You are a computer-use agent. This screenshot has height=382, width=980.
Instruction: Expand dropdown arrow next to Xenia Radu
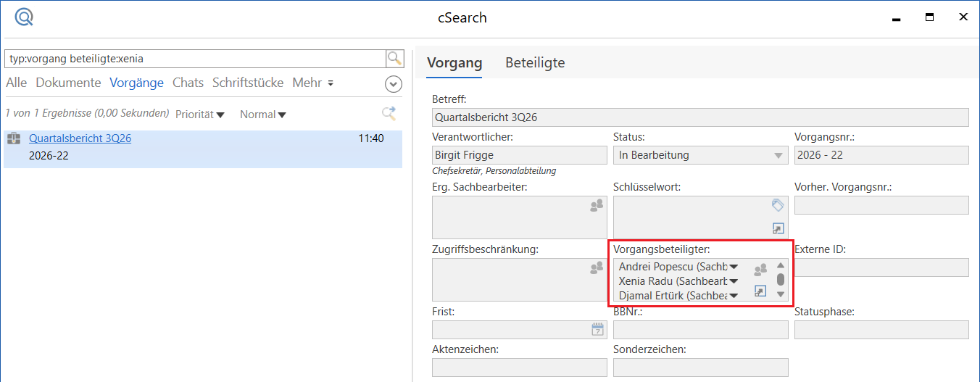coord(734,281)
